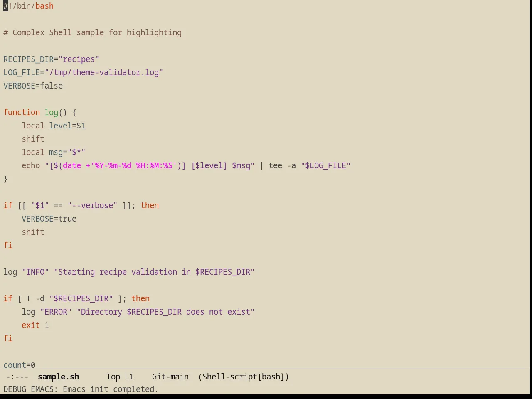Click the VERBOSE=true line
The width and height of the screenshot is (532, 399).
[x=49, y=219]
